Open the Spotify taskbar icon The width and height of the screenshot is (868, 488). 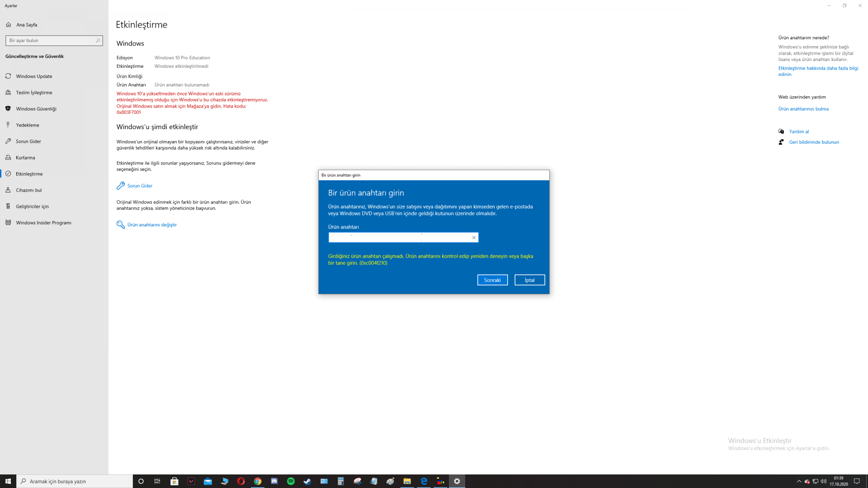click(x=291, y=481)
